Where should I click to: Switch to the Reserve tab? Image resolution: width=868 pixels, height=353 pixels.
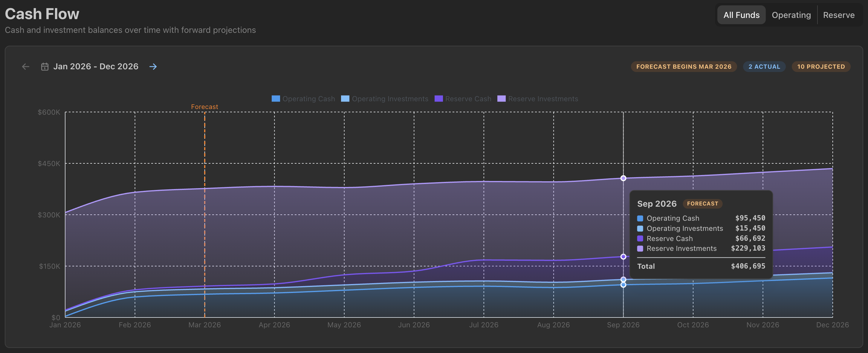pos(839,15)
